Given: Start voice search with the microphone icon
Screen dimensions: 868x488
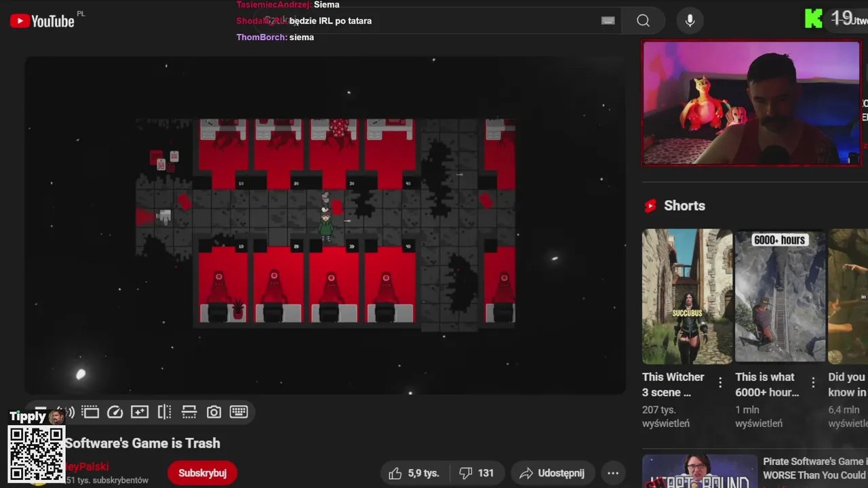Looking at the screenshot, I should pyautogui.click(x=690, y=21).
